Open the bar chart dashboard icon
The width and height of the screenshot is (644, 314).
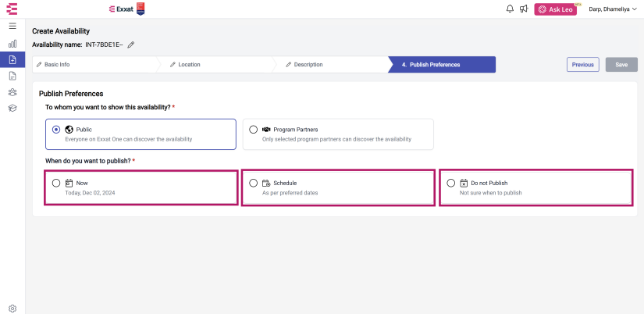[x=12, y=44]
